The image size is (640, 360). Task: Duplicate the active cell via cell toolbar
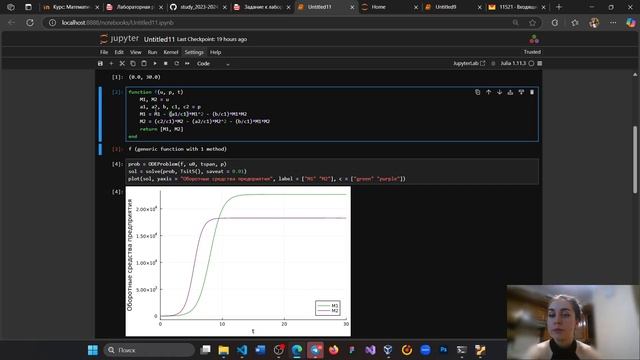point(478,92)
